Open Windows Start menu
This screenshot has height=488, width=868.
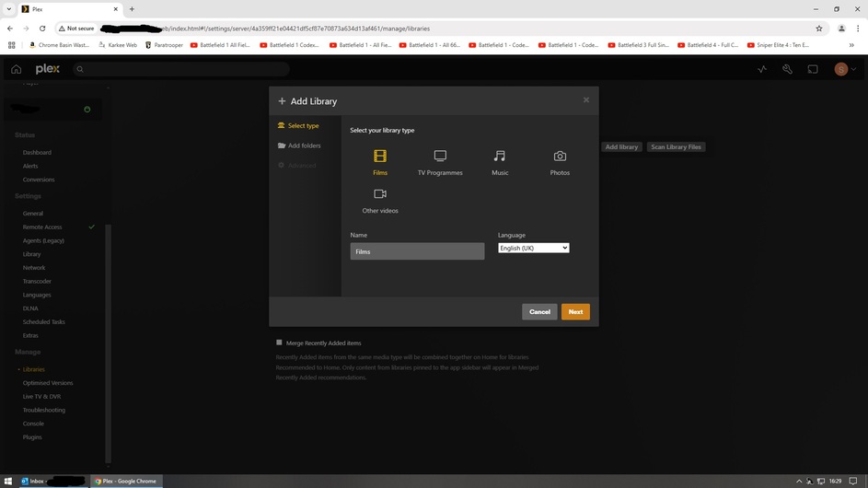(7, 481)
